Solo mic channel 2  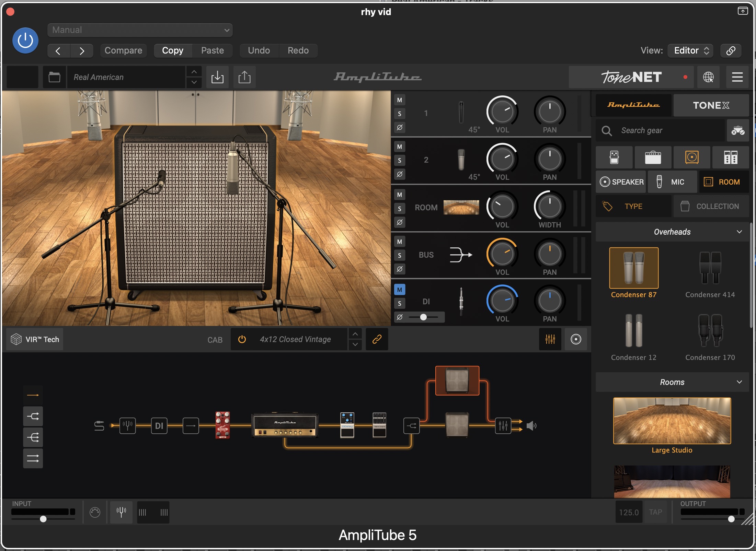[x=400, y=161]
